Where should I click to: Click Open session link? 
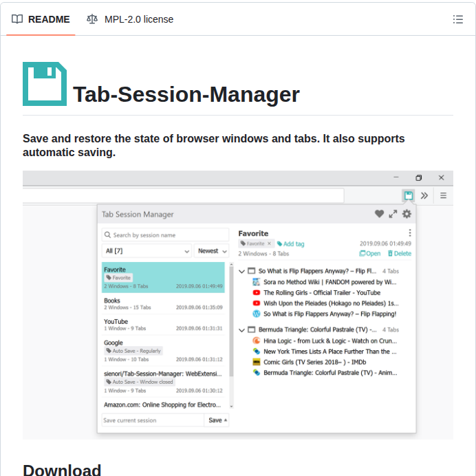coord(369,254)
